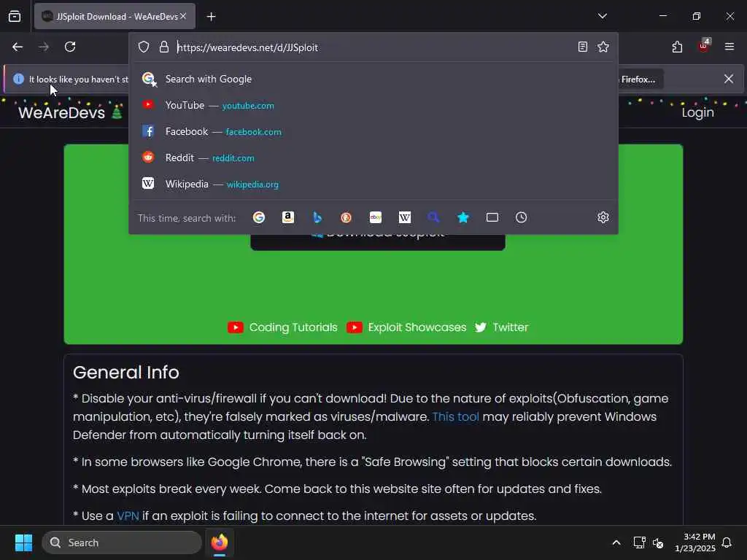Search with the purple magnifier engine icon
This screenshot has width=747, height=560.
[433, 217]
